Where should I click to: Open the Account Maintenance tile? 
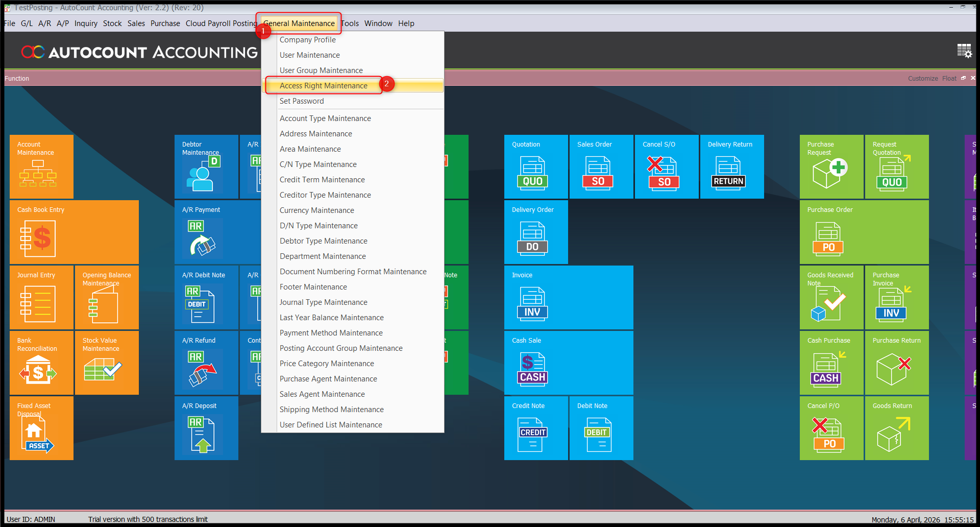(41, 166)
